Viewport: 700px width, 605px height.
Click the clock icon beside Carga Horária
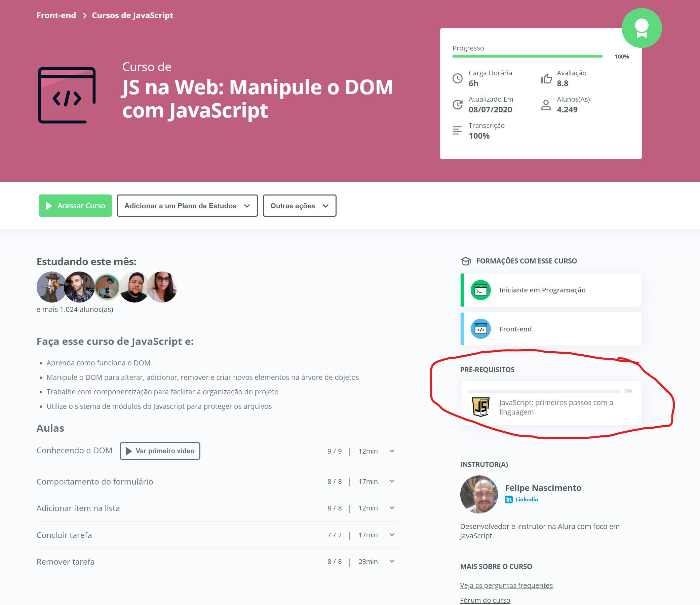(x=458, y=78)
